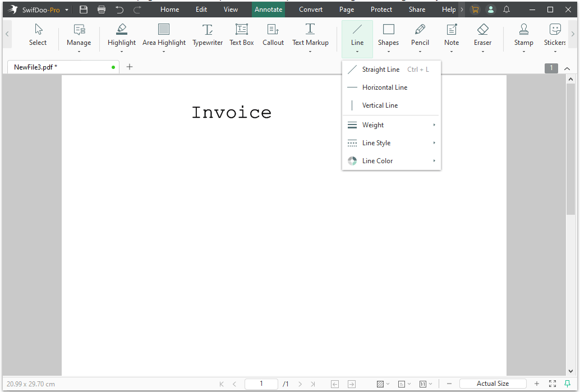The image size is (580, 392).
Task: Select Vertical Line option
Action: pyautogui.click(x=380, y=105)
